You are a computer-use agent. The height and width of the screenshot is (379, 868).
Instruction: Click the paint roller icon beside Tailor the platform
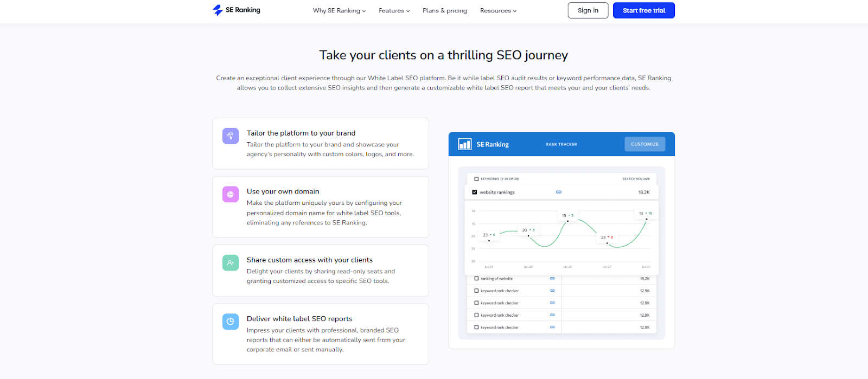tap(231, 136)
